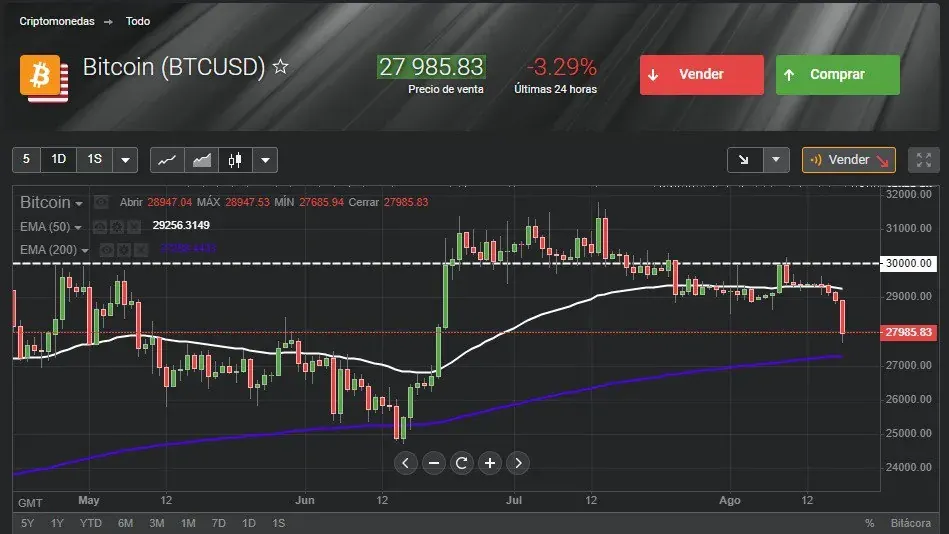Select the area chart type icon

tap(202, 160)
